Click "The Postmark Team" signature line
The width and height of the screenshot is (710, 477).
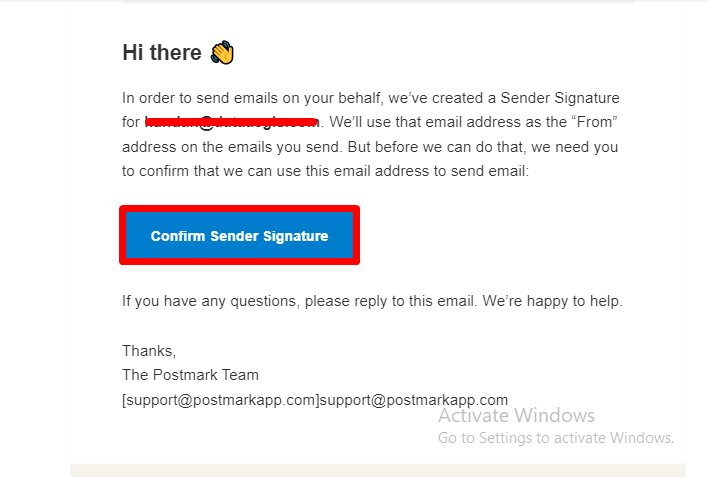[x=190, y=375]
